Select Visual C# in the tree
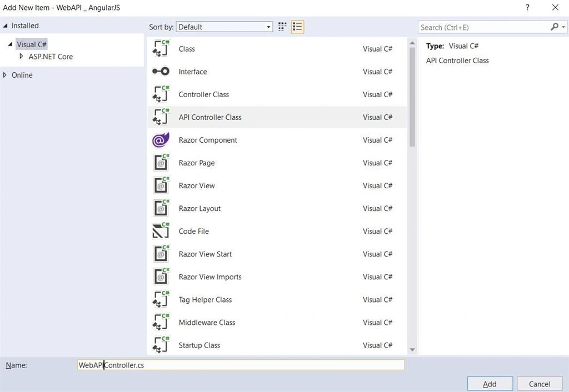Screen dimensions: 569x392 pos(32,44)
